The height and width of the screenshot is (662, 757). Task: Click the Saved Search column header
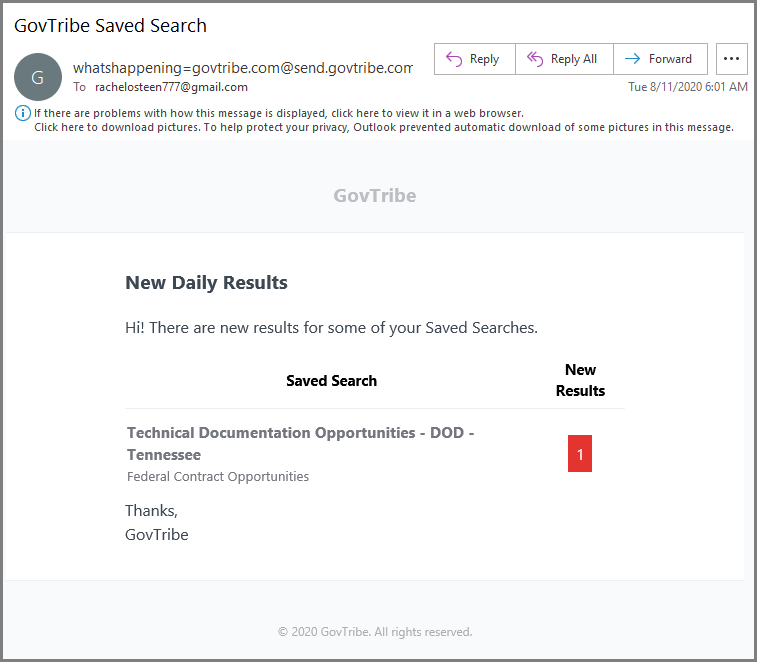pos(331,380)
